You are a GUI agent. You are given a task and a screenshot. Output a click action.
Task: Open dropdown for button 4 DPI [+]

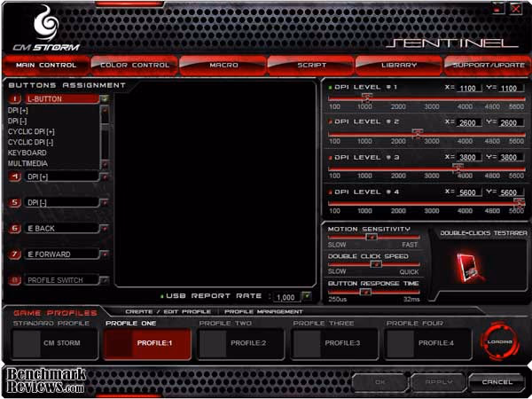pos(105,176)
